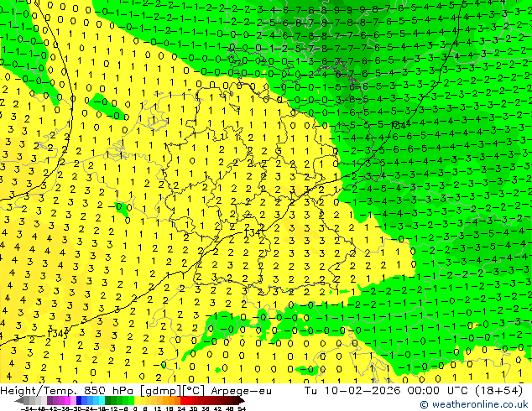532x411 pixels.
Task: Click the bright red swatch in the color legend
Action: 183,401
